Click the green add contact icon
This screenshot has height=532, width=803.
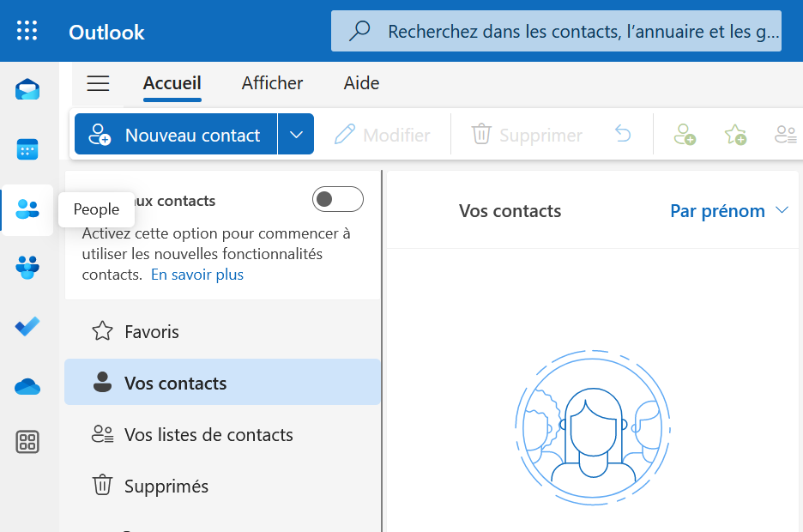coord(684,134)
